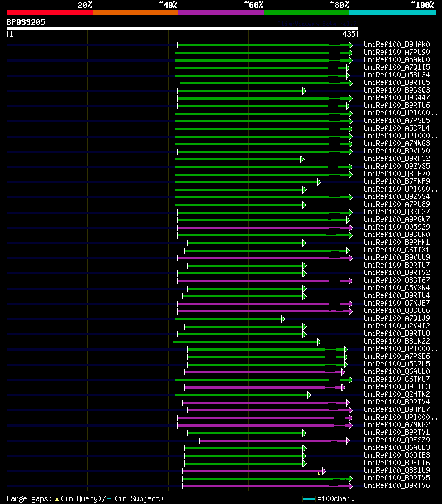Open the UniRef100_B9RTV6 entry
This screenshot has height=504, width=442.
click(x=396, y=485)
